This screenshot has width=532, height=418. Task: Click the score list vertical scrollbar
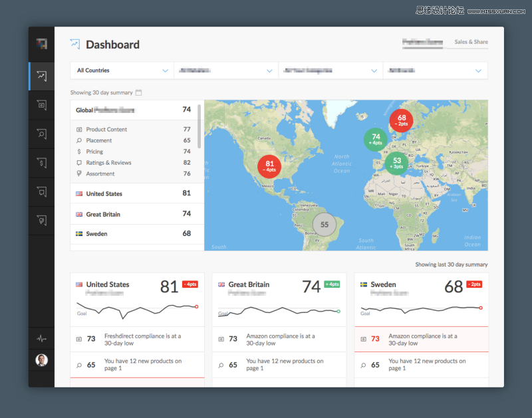(x=199, y=126)
